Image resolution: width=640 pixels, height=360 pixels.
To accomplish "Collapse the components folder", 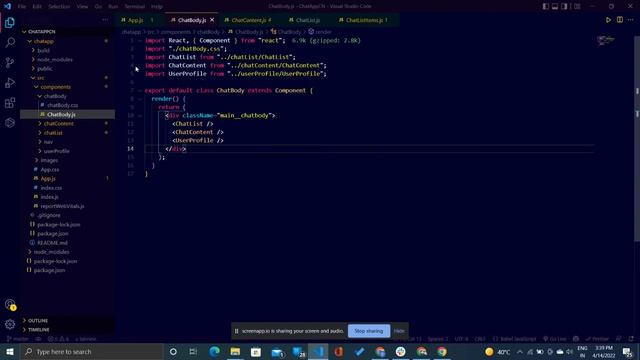I will coord(56,87).
